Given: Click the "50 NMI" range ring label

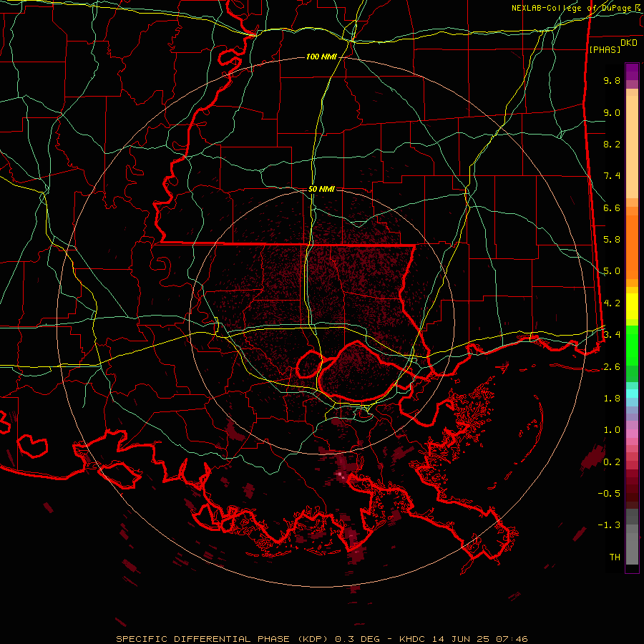Looking at the screenshot, I should (321, 189).
